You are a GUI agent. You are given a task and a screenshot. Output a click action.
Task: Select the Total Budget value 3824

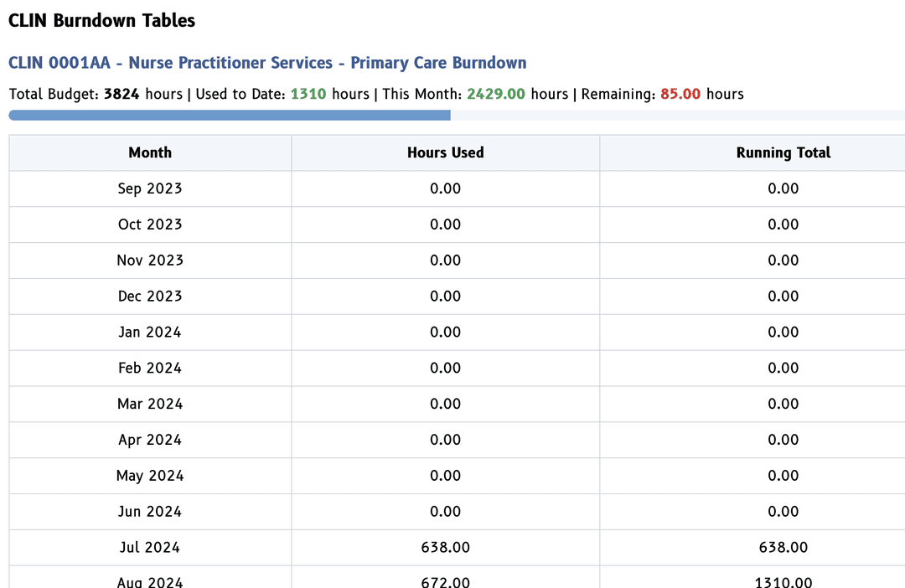(x=122, y=94)
